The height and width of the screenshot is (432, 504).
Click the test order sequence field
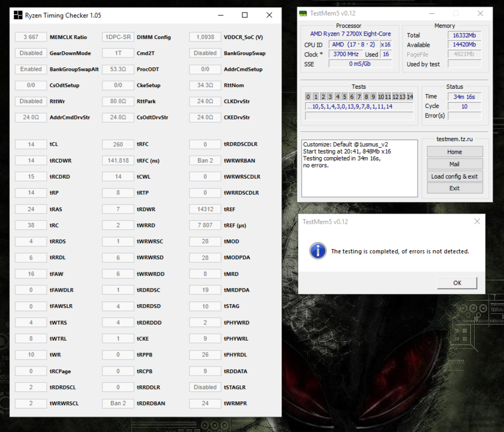click(x=359, y=106)
